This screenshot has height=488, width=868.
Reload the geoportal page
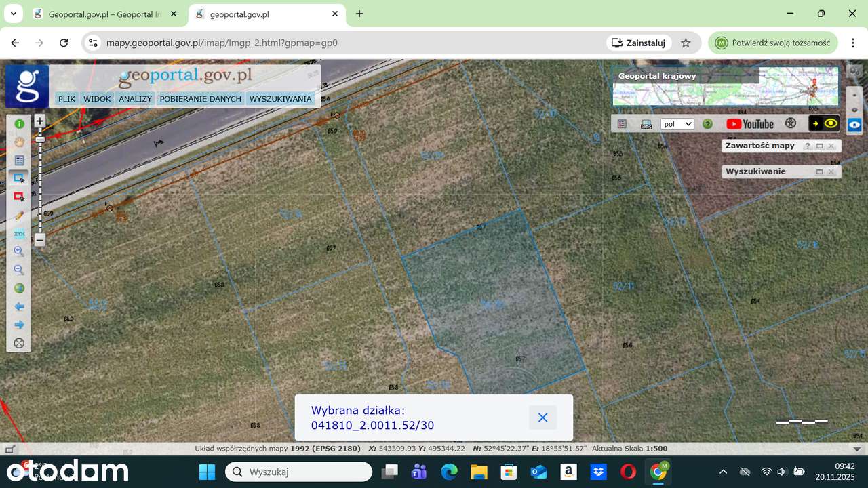pyautogui.click(x=64, y=43)
